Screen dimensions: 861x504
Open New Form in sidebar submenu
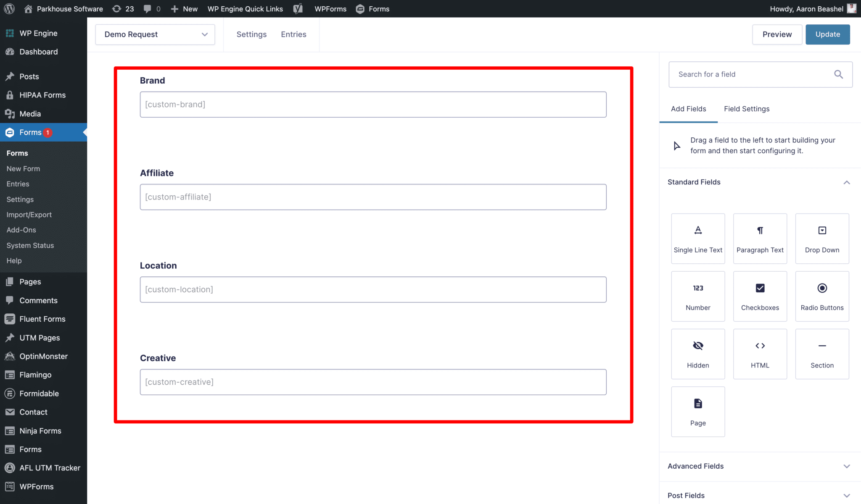pyautogui.click(x=23, y=168)
